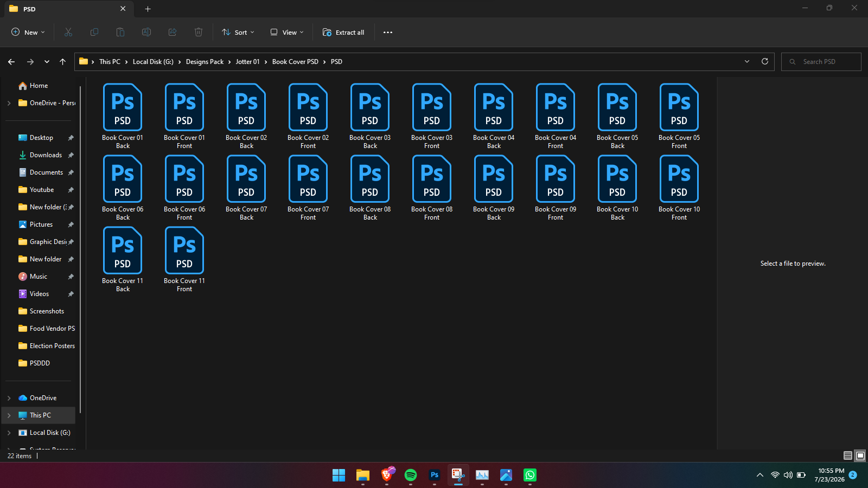This screenshot has width=868, height=488.
Task: Open Youtube folder in sidebar
Action: click(42, 190)
